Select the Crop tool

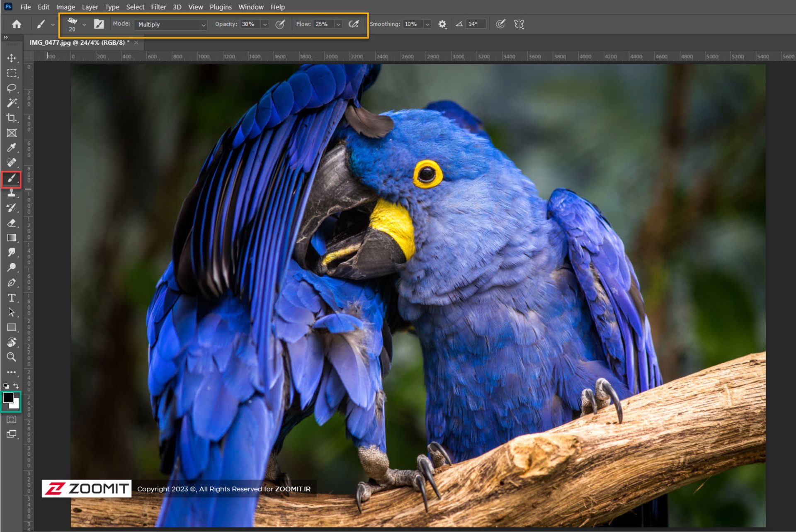[12, 118]
